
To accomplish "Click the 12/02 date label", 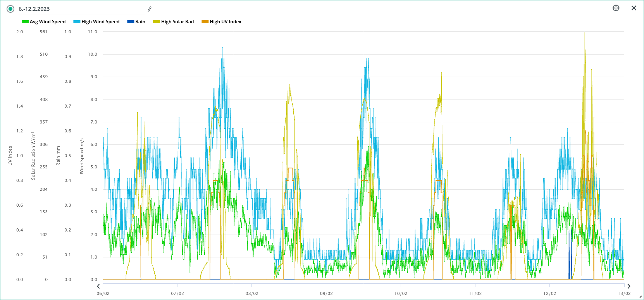I will click(x=549, y=293).
